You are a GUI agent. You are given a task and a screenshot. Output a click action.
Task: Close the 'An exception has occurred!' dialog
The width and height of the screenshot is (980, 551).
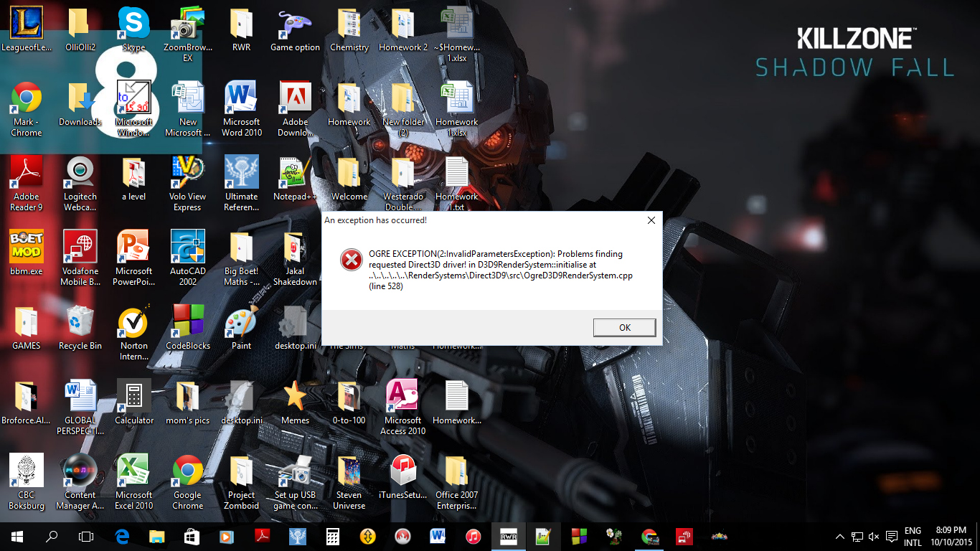pyautogui.click(x=651, y=220)
